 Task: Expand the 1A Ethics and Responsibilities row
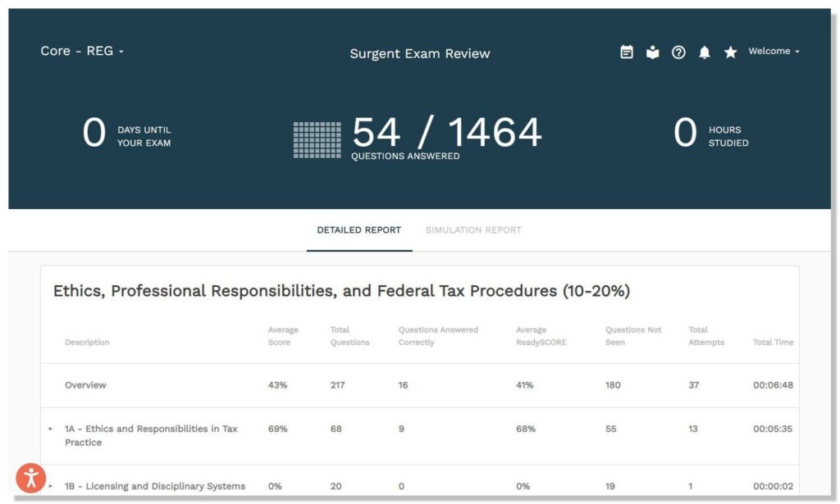tap(51, 429)
